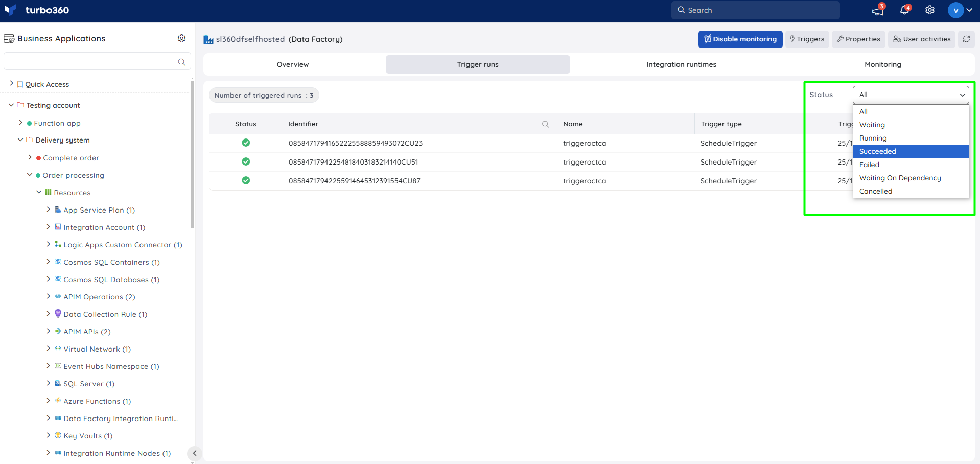Select APIM APIs (2)
This screenshot has height=464, width=980.
(x=87, y=332)
